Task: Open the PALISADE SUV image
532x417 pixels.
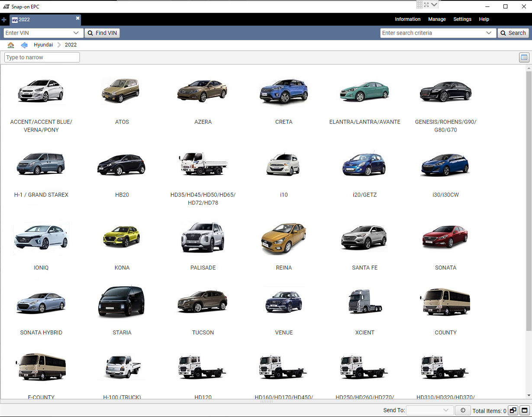Action: (x=203, y=237)
